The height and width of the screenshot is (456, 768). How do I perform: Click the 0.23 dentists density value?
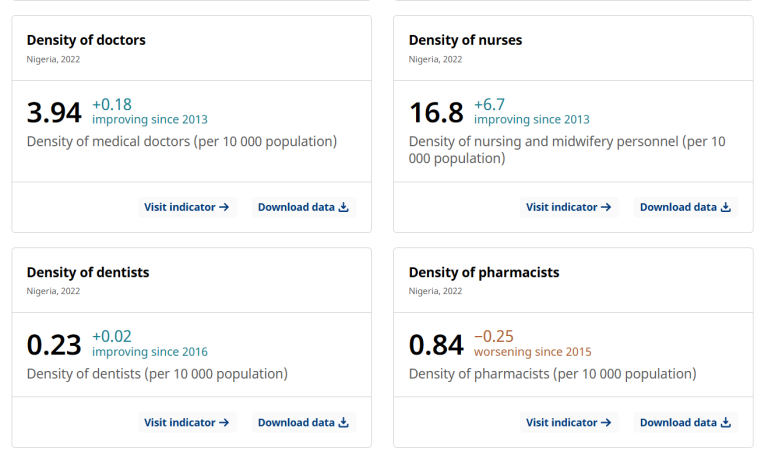54,345
